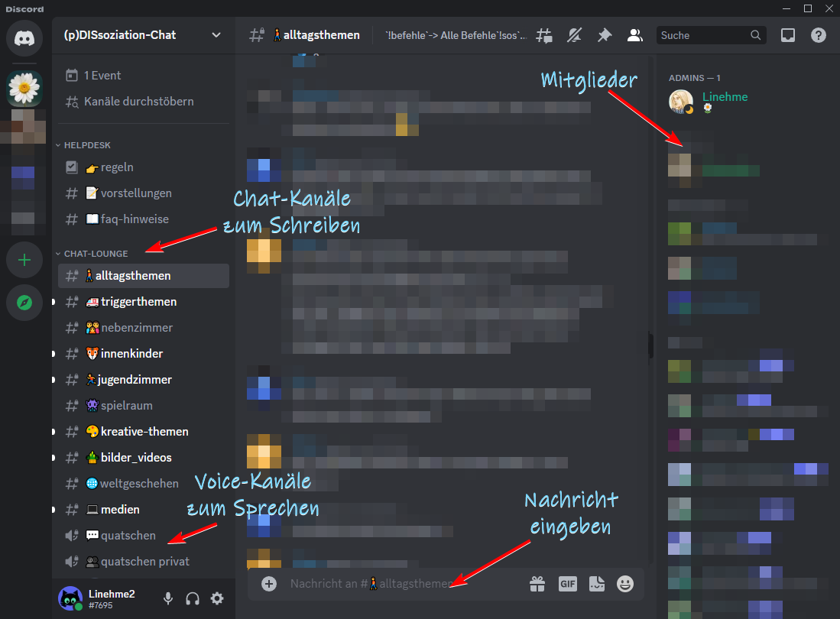Toggle notification settings bell icon

[x=574, y=35]
